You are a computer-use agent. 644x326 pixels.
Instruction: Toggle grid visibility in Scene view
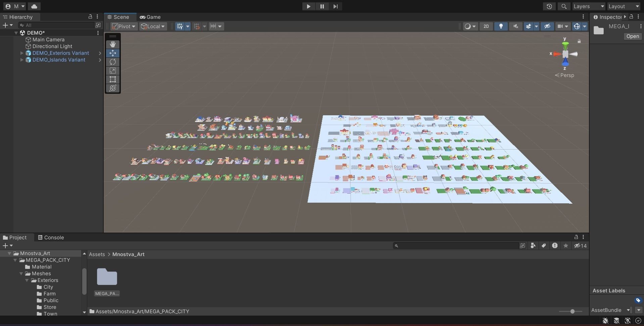[180, 26]
